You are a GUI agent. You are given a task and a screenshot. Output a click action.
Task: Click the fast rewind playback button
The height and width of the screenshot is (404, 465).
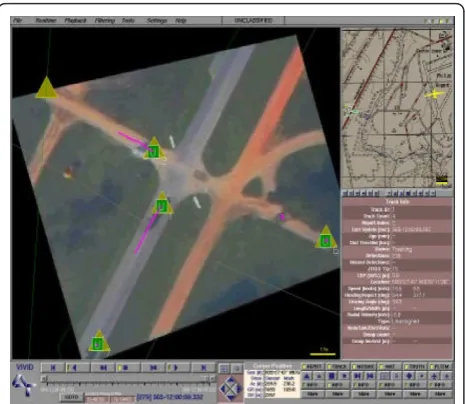[x=103, y=368]
